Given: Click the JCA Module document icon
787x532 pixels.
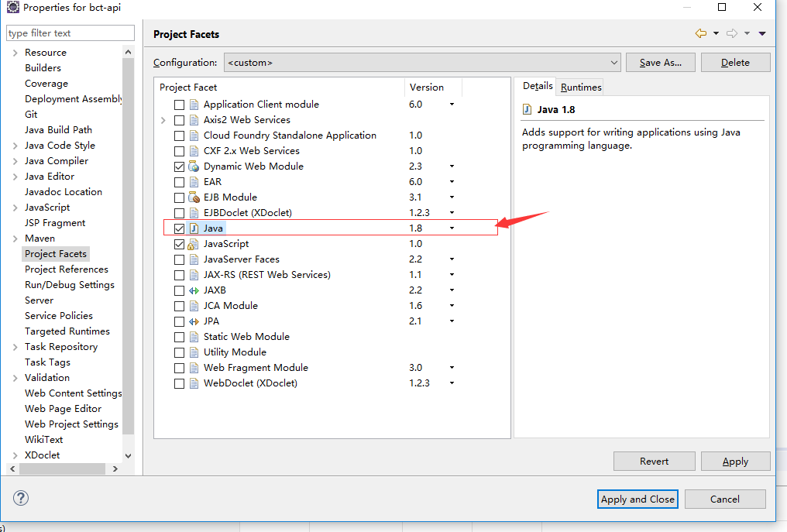Looking at the screenshot, I should [x=194, y=306].
